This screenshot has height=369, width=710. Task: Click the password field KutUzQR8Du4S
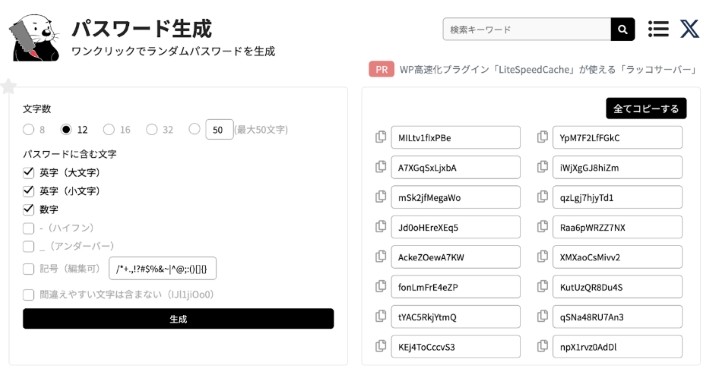617,287
